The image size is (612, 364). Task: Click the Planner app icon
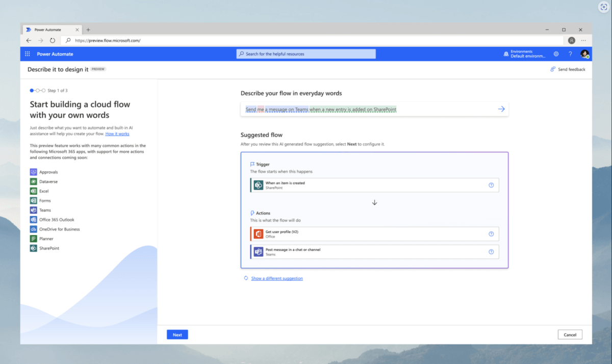tap(34, 239)
